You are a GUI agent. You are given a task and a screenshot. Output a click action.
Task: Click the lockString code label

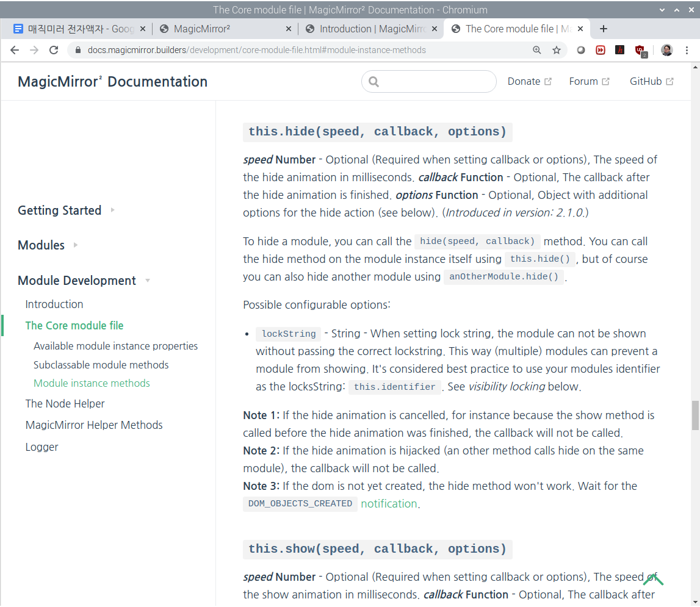click(x=289, y=334)
